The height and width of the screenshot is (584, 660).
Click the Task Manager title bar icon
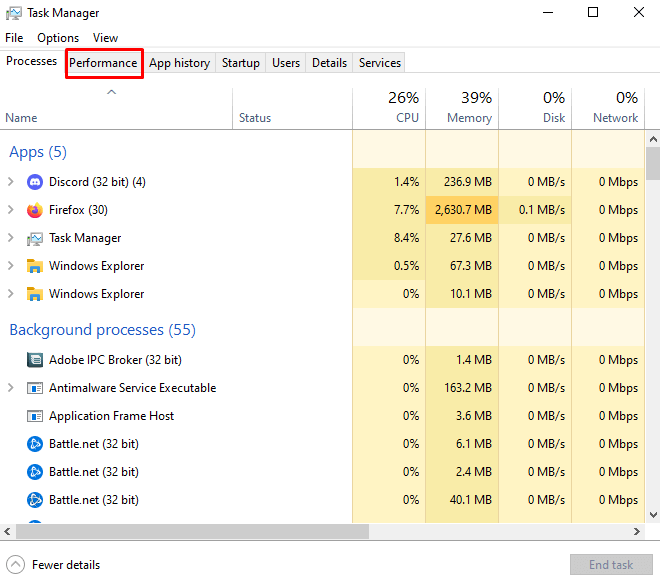coord(14,13)
